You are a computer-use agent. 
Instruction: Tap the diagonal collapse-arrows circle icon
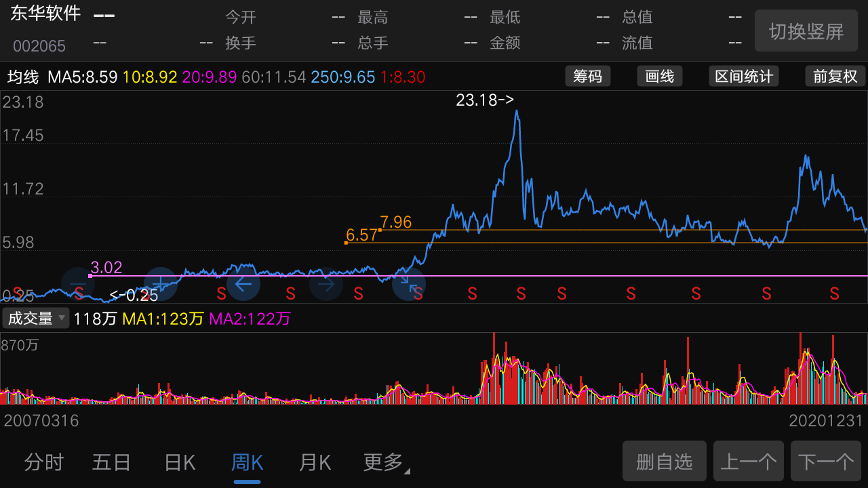(409, 284)
